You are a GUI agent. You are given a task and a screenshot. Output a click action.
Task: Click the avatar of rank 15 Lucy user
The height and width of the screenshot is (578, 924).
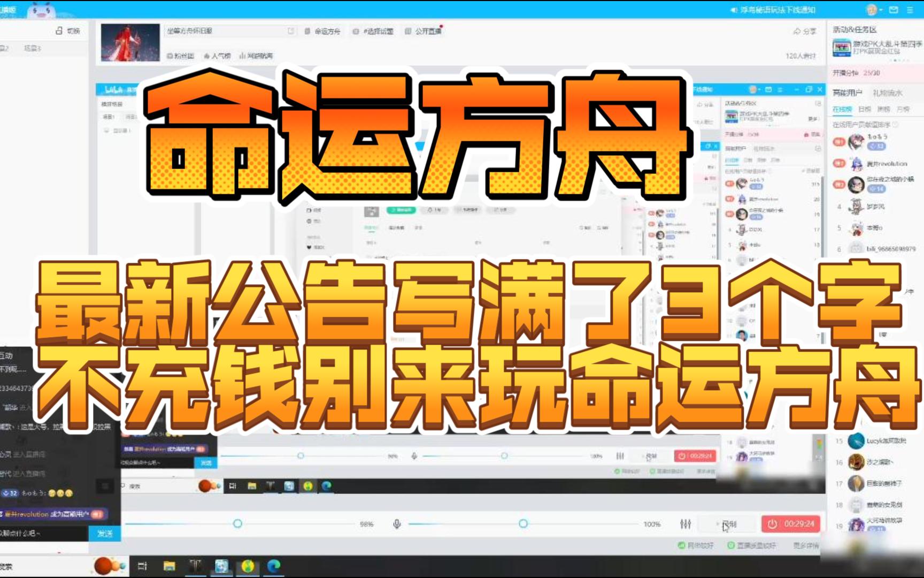click(x=856, y=441)
